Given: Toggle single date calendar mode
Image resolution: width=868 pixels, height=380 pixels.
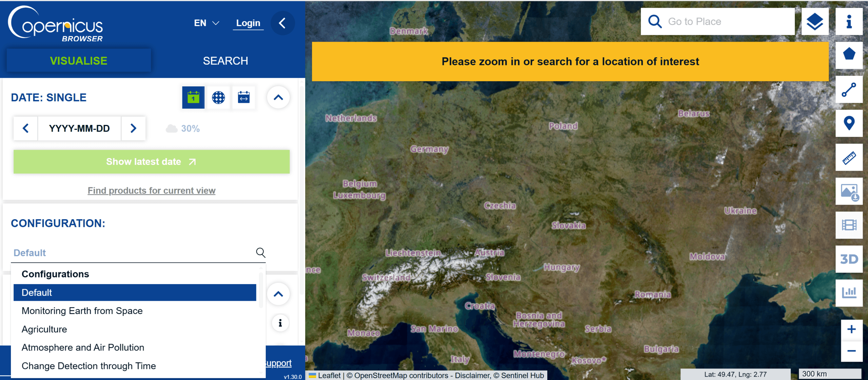Looking at the screenshot, I should click(x=193, y=98).
